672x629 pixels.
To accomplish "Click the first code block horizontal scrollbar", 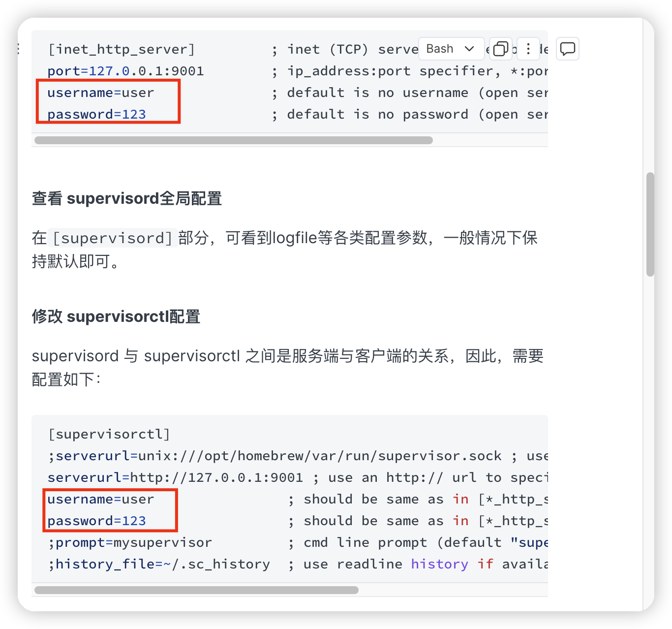I will pos(234,140).
